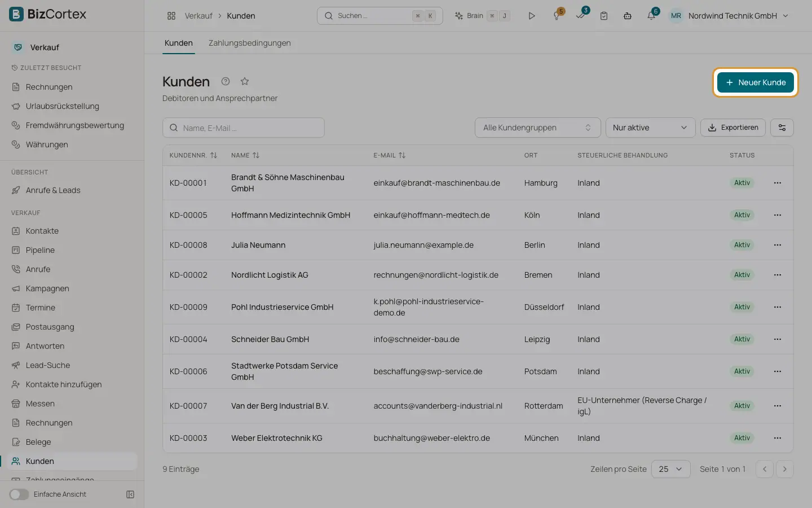Open row actions menu for Nordlicht Logistik AG
Image resolution: width=812 pixels, height=508 pixels.
pos(778,275)
